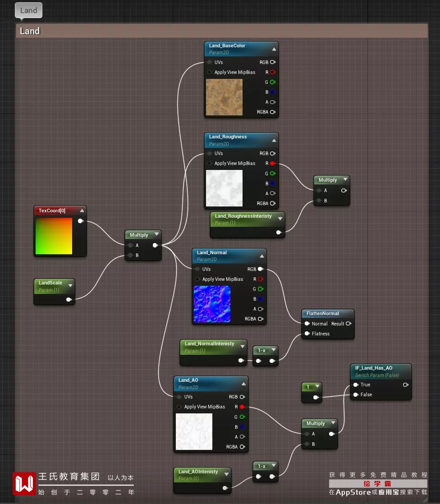This screenshot has height=504, width=440.
Task: Click the Land_BaseColor UVs input pin
Action: click(x=210, y=62)
